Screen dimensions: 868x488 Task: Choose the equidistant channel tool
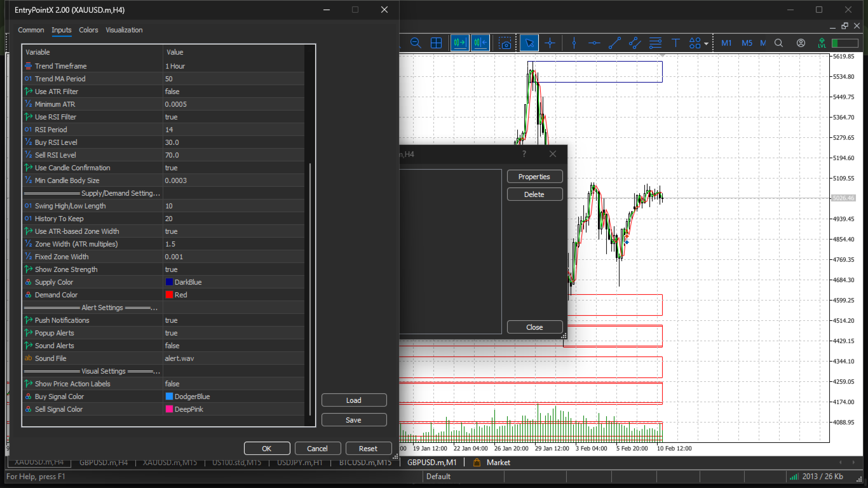(635, 43)
